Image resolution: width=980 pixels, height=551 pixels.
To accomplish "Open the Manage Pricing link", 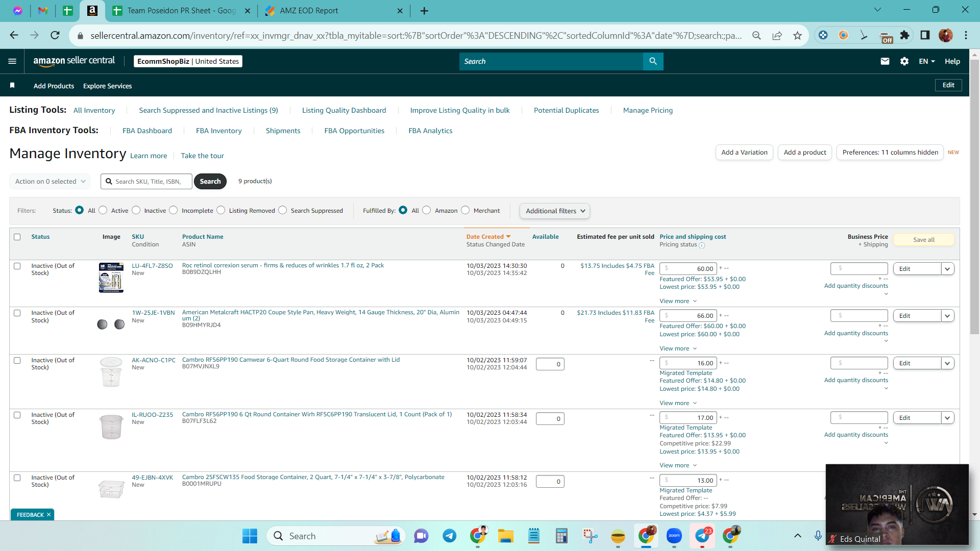I will point(648,110).
